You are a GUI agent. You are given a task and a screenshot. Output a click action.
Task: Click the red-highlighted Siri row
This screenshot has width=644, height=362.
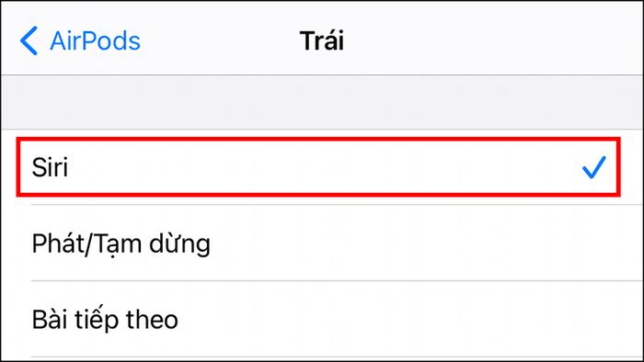point(318,167)
